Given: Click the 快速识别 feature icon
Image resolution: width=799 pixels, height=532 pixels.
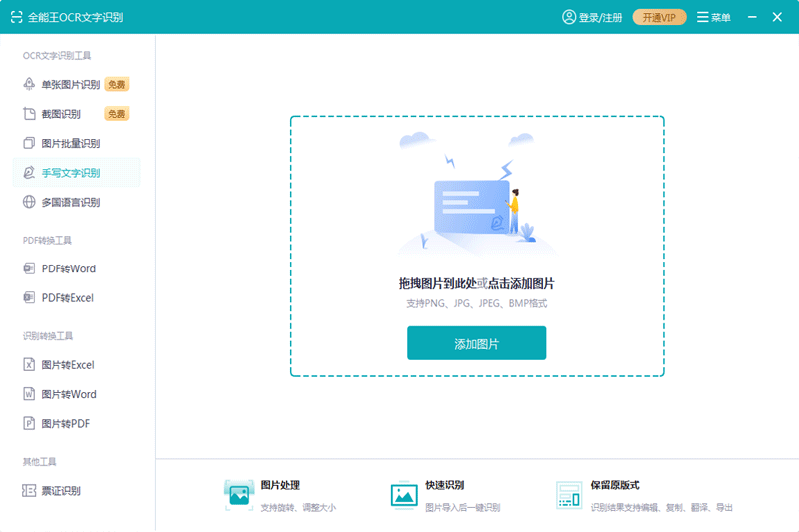Looking at the screenshot, I should (x=404, y=494).
